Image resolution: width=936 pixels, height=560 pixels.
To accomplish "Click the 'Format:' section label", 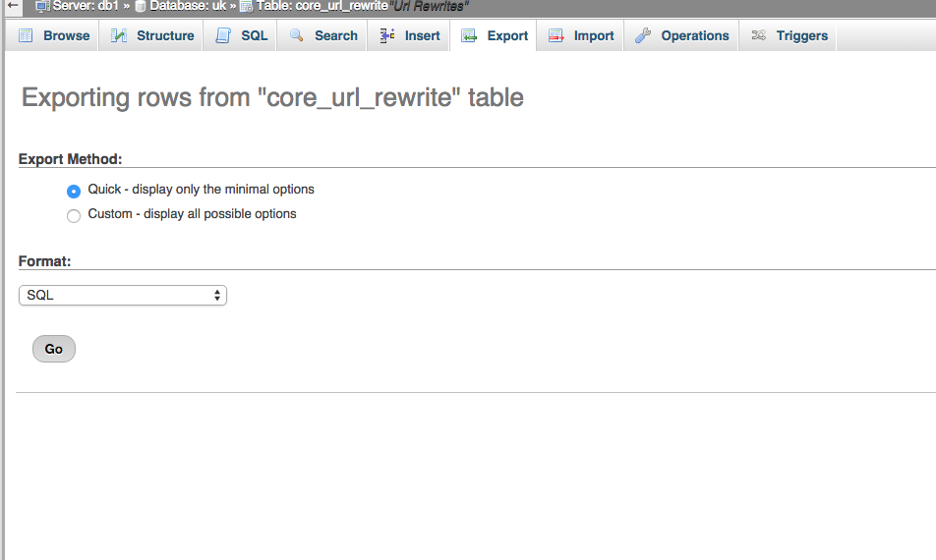I will click(x=45, y=261).
